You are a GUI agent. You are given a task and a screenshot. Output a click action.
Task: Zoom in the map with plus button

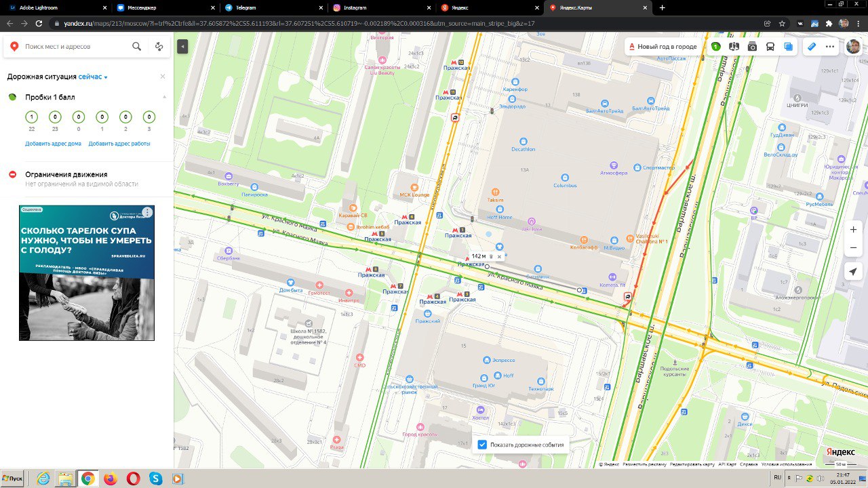point(853,230)
